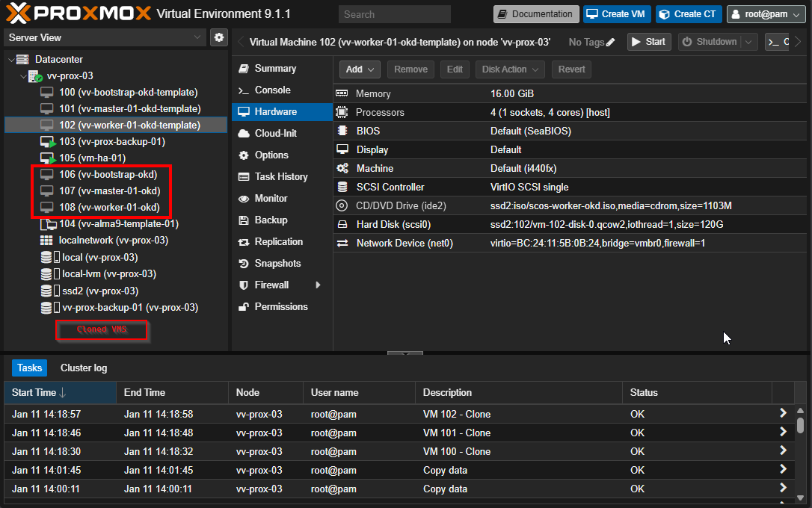Expand the Firewall submenu arrow
The width and height of the screenshot is (812, 508).
coord(319,285)
